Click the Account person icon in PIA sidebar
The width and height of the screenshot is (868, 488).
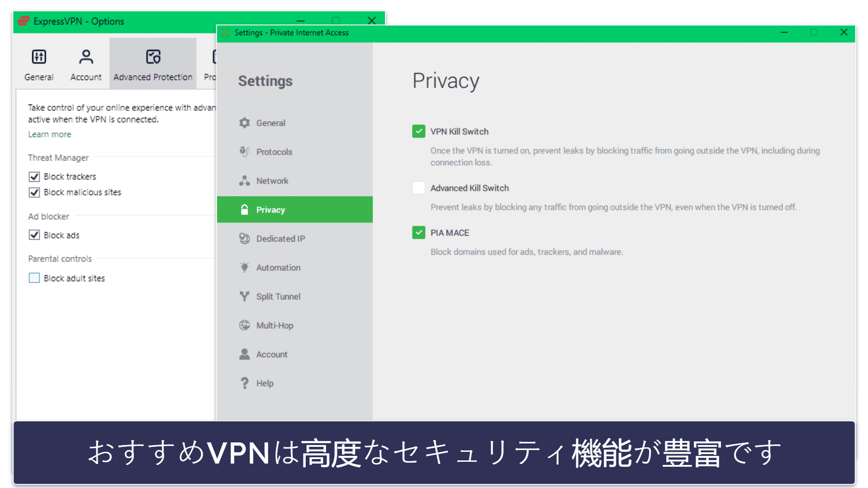[x=244, y=354]
